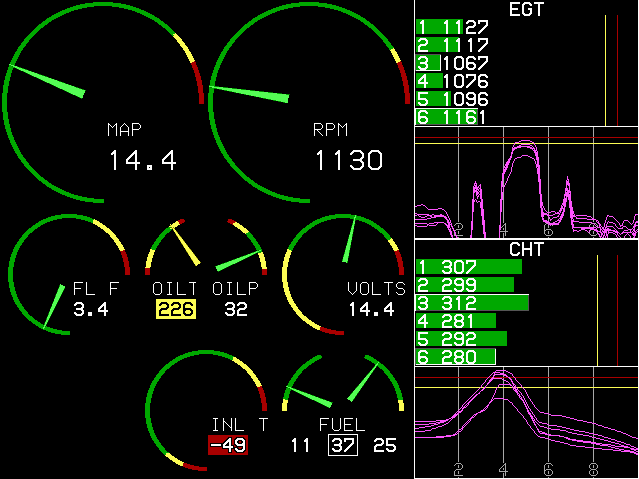Click the right fuel tank value 25
The height and width of the screenshot is (479, 639).
tap(385, 445)
